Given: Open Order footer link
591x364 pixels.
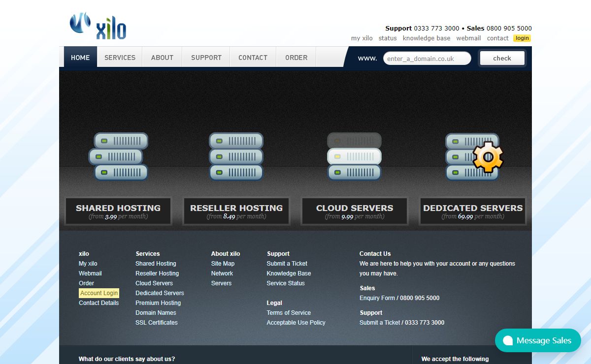Looking at the screenshot, I should click(86, 283).
